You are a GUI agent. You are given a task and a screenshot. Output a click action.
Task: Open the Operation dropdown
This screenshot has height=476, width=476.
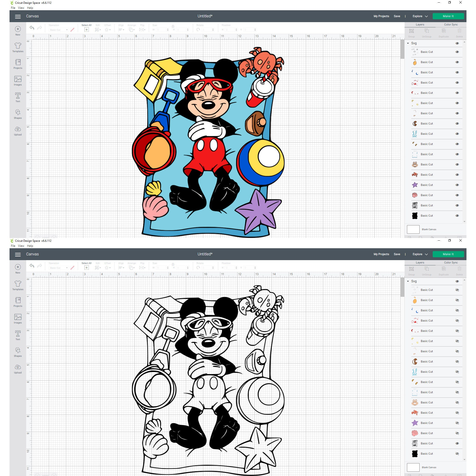click(x=59, y=30)
